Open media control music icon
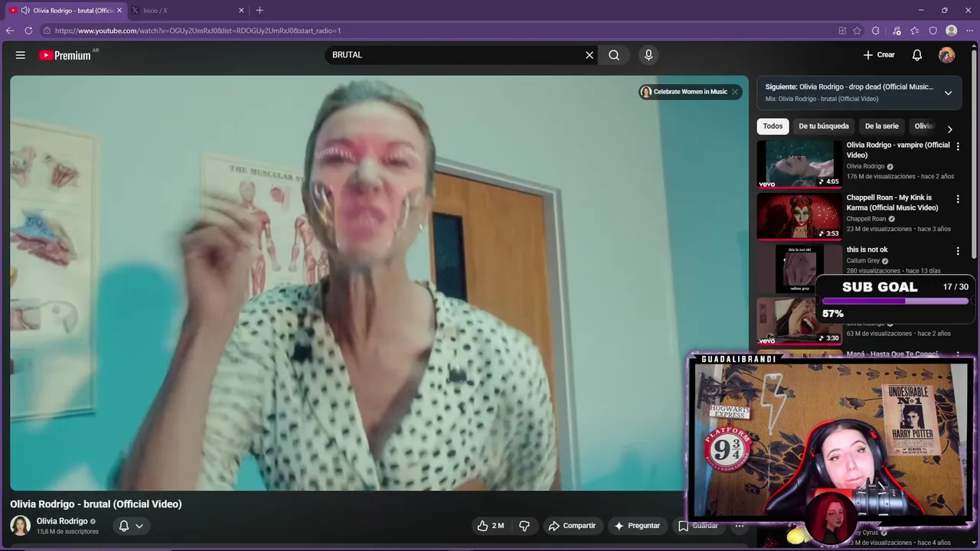 click(x=897, y=31)
